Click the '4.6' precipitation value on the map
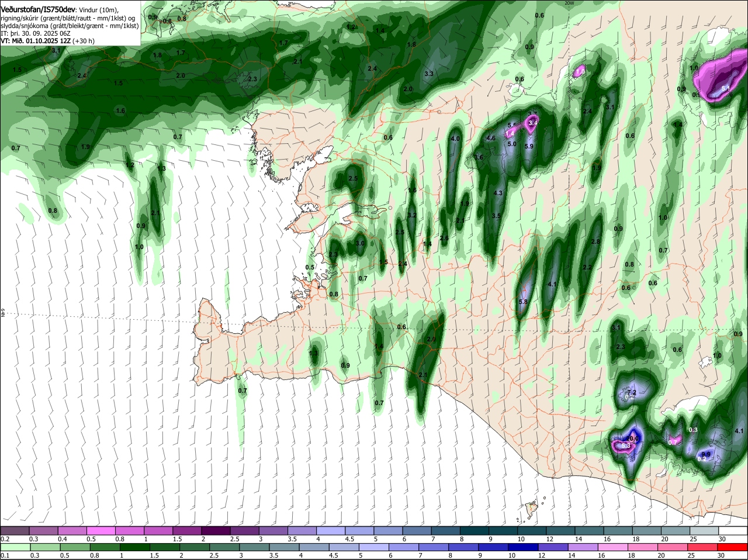Image resolution: width=748 pixels, height=560 pixels. 491,139
